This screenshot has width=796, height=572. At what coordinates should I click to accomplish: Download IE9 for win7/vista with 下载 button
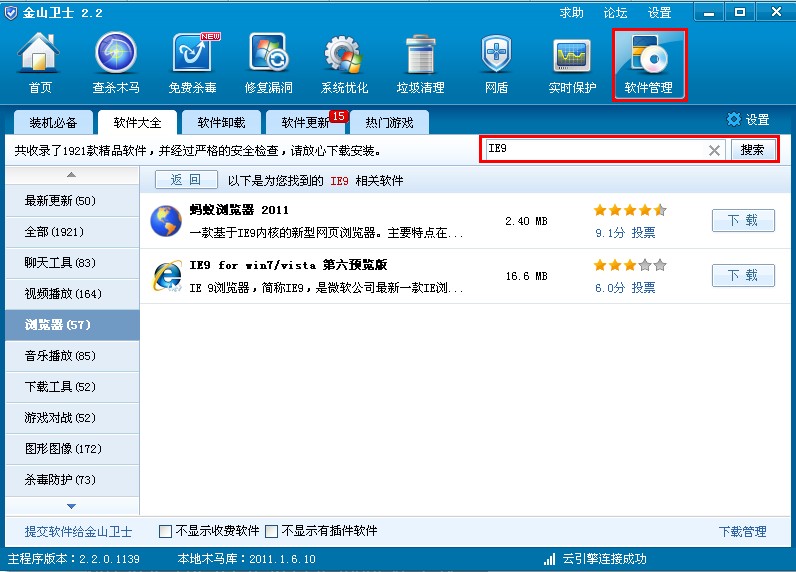pyautogui.click(x=743, y=276)
